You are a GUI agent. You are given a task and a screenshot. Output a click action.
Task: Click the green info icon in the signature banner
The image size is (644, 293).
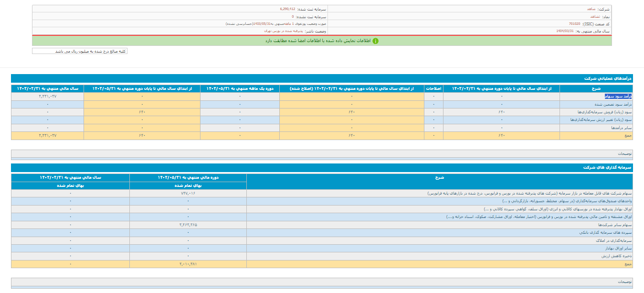click(x=375, y=41)
